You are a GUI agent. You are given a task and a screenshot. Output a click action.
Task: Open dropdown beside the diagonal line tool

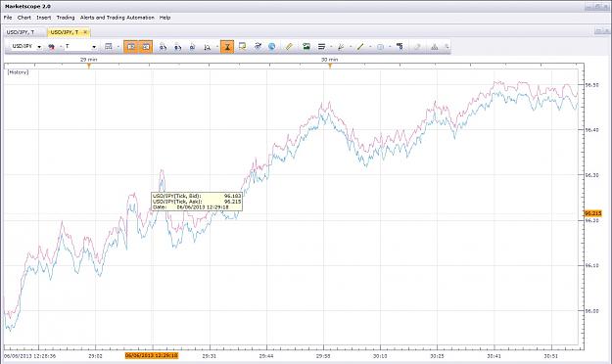[x=370, y=47]
